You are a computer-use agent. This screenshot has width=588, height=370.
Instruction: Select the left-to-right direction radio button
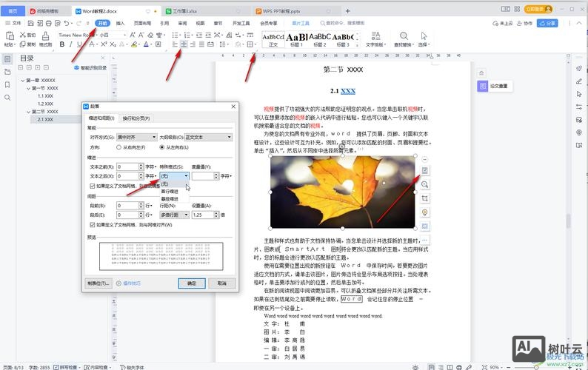click(x=162, y=147)
